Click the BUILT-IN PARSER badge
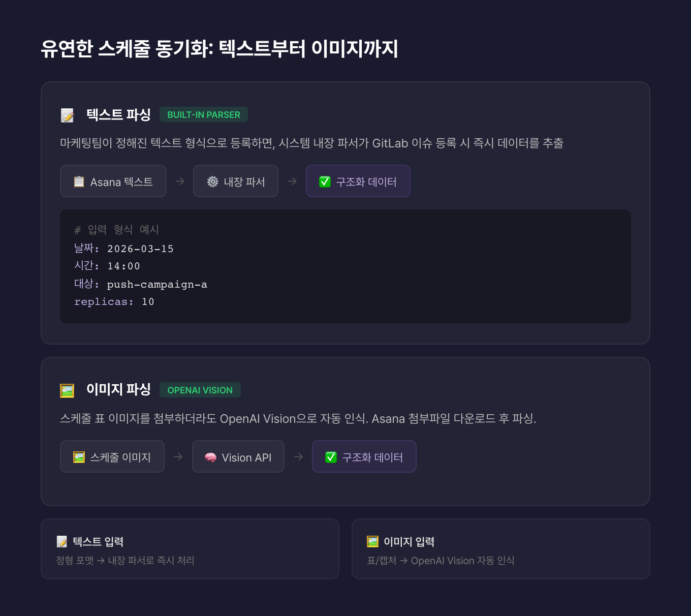Viewport: 691px width, 616px height. coord(204,115)
